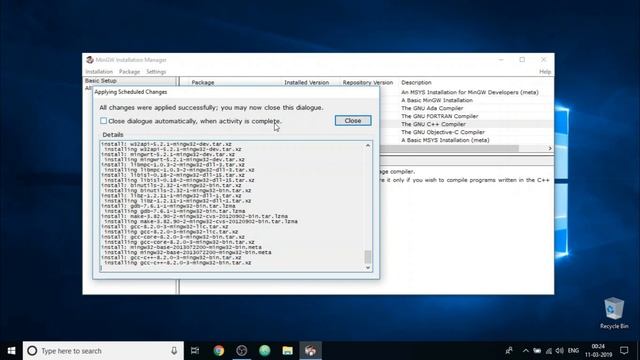
Task: Open the Windows Start menu
Action: point(11,351)
